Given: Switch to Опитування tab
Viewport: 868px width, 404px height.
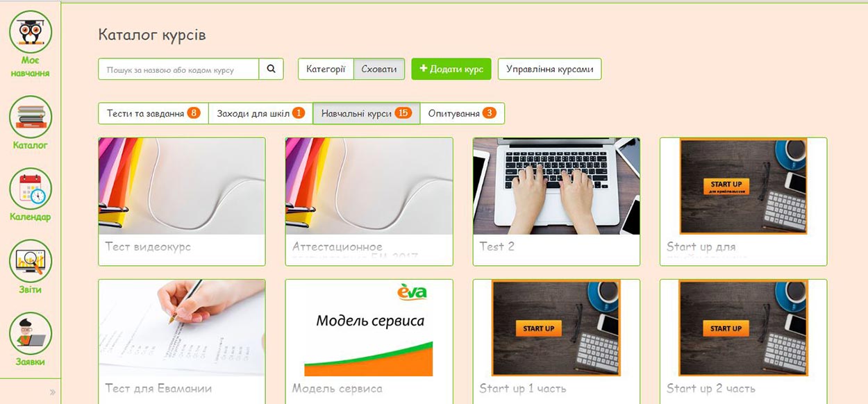Looking at the screenshot, I should coord(462,113).
